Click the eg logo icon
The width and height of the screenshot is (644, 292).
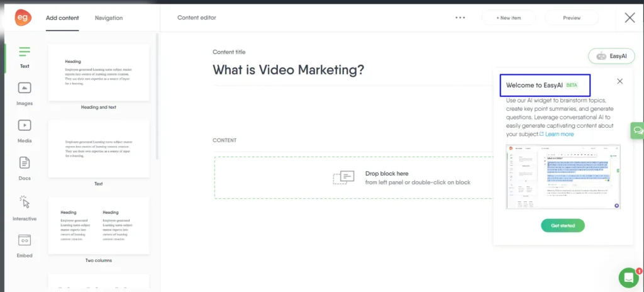[x=23, y=18]
